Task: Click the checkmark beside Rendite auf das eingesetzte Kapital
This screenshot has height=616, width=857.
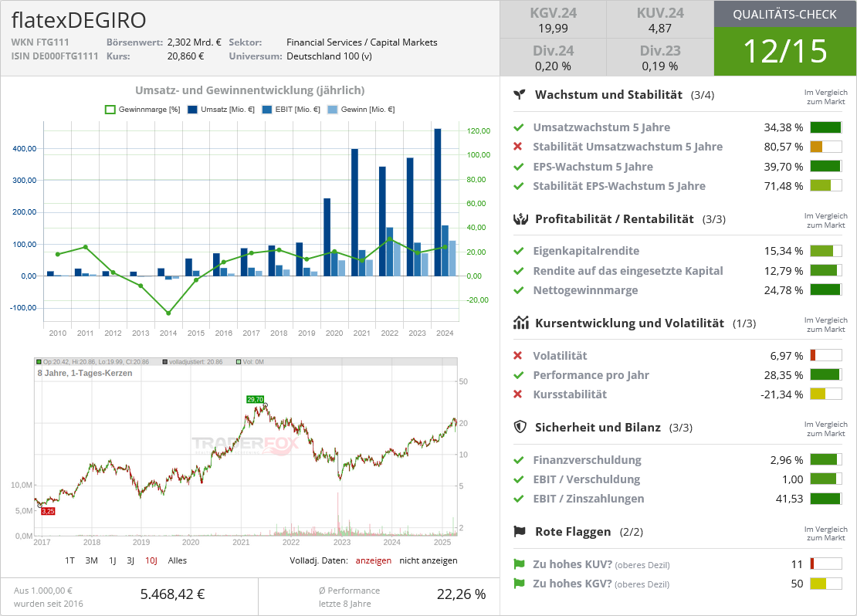Action: click(x=518, y=270)
